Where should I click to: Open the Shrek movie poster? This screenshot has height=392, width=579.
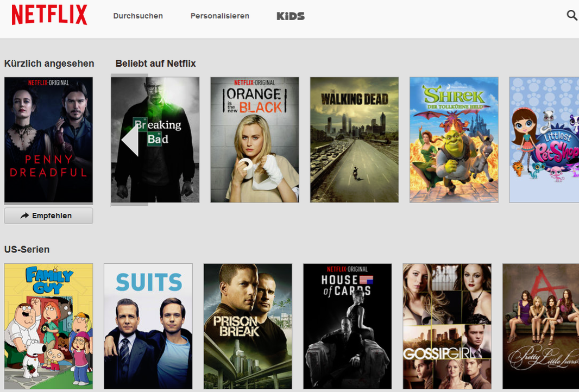454,140
